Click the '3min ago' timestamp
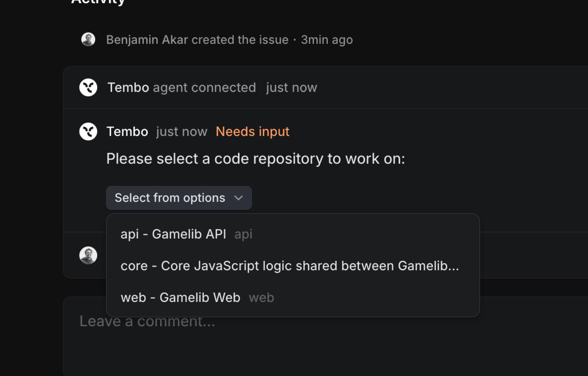 tap(327, 39)
